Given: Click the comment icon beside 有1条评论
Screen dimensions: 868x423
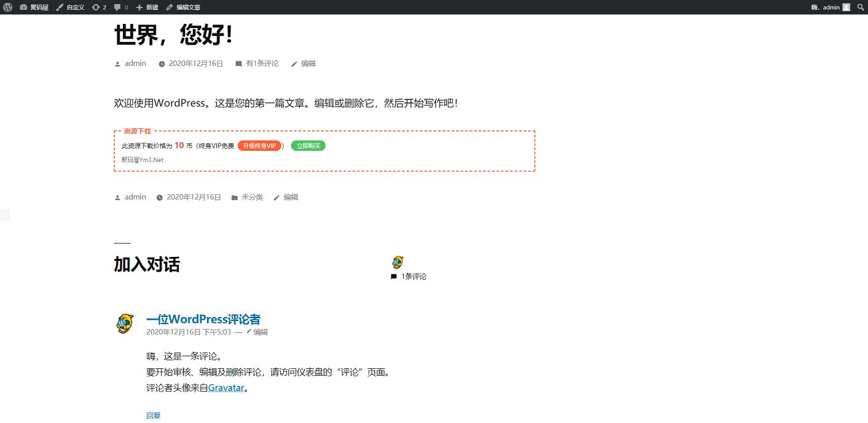Looking at the screenshot, I should (238, 64).
